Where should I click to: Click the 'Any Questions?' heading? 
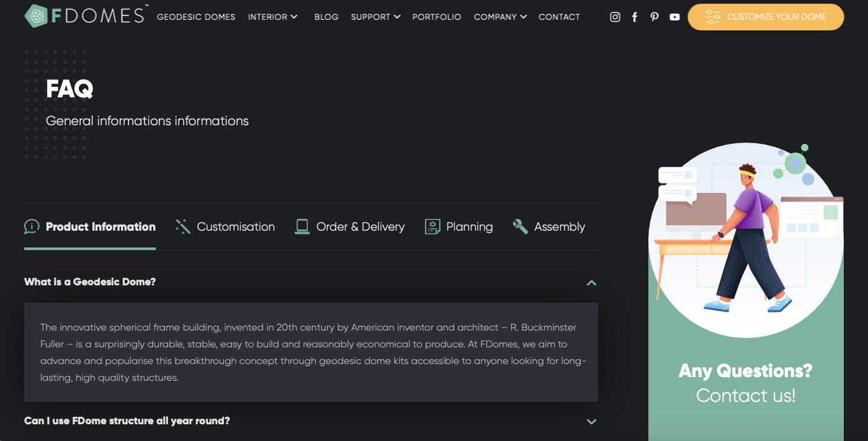point(746,371)
